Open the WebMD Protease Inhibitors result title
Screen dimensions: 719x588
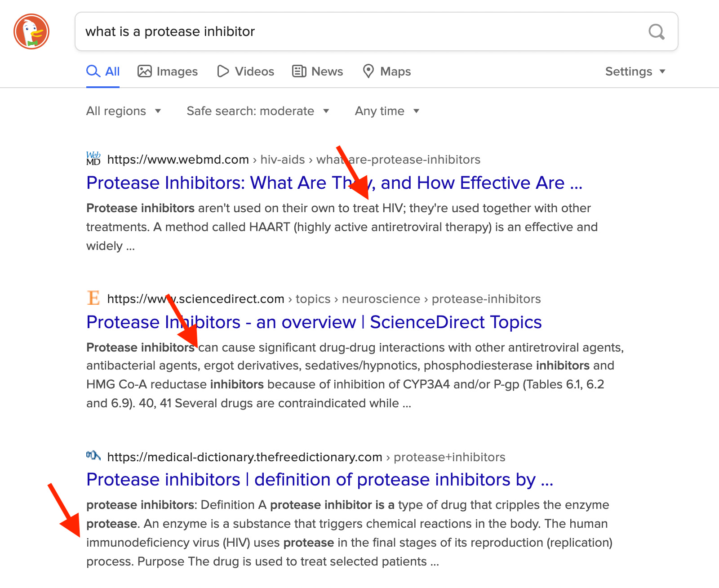tap(334, 183)
